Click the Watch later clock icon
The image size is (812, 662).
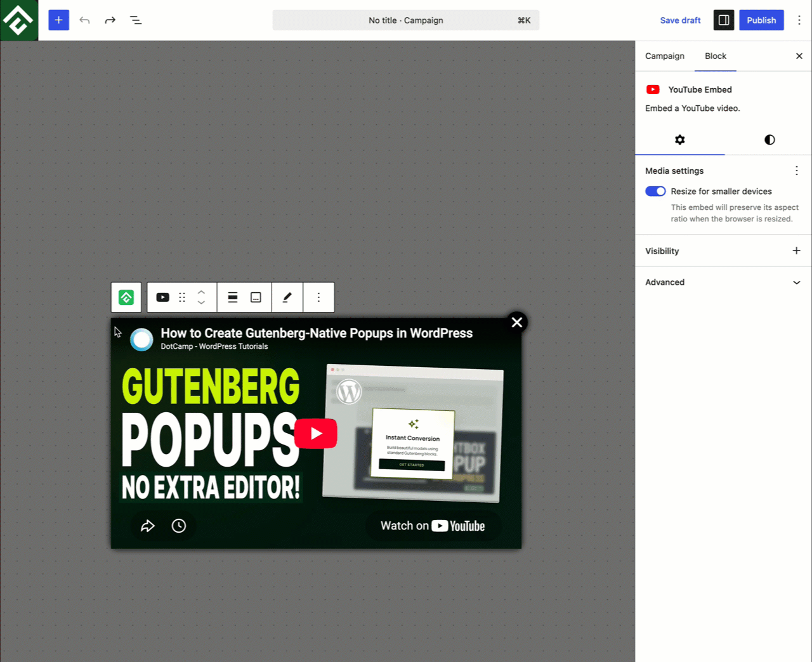coord(179,526)
